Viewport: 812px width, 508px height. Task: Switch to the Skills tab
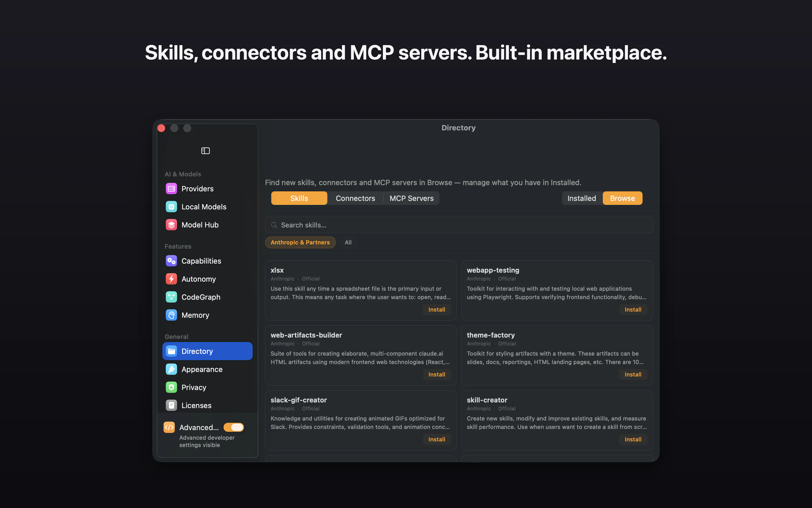[x=299, y=198]
